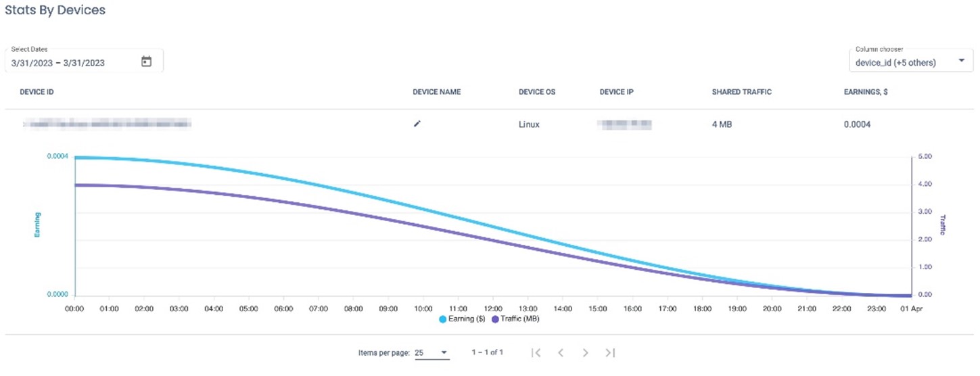Sort by the Device IP column header
Image resolution: width=980 pixels, height=376 pixels.
(615, 92)
